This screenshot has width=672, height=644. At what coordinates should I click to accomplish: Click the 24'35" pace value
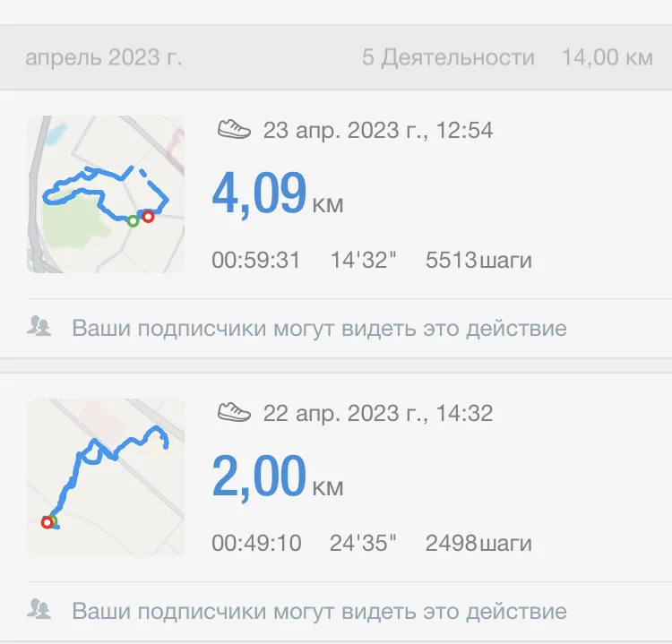tap(363, 543)
